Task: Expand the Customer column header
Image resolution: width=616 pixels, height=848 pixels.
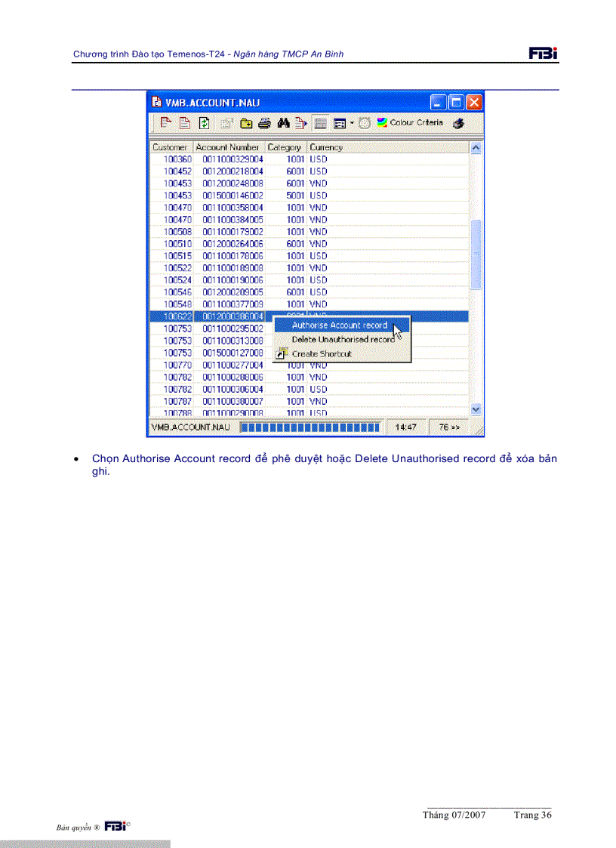Action: click(171, 147)
